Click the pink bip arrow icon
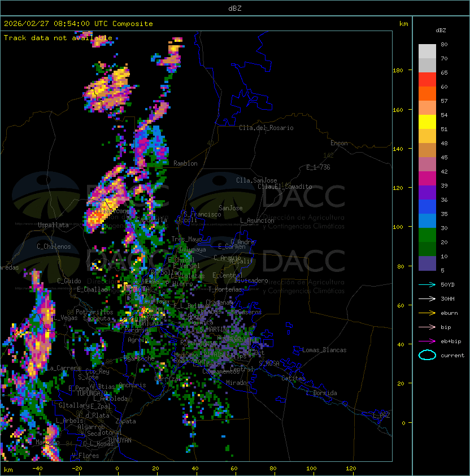Viewport: 470px width, 476px height. (427, 327)
